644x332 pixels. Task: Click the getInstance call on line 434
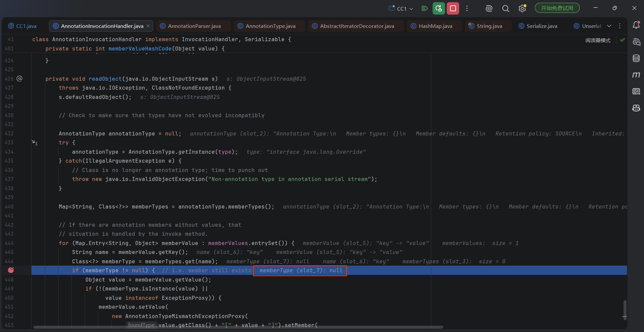pos(196,152)
